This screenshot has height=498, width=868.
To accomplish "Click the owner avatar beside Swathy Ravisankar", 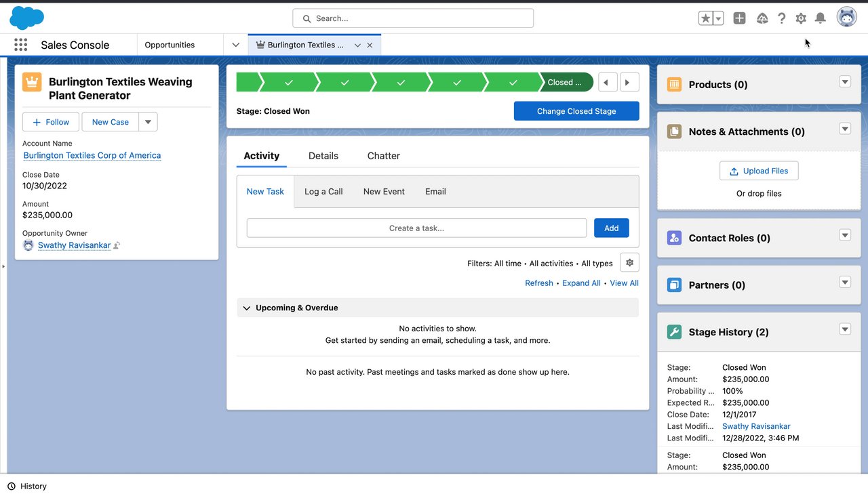I will [x=28, y=245].
